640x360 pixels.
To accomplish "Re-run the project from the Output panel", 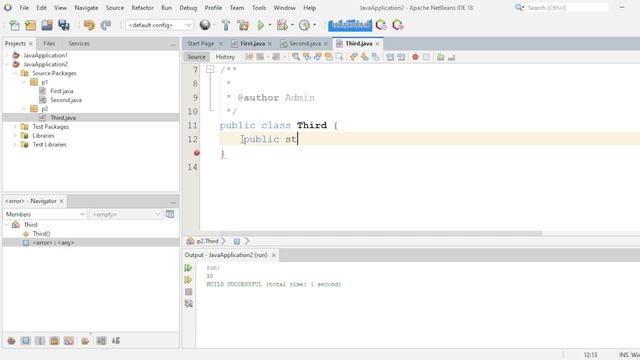I will pyautogui.click(x=188, y=268).
